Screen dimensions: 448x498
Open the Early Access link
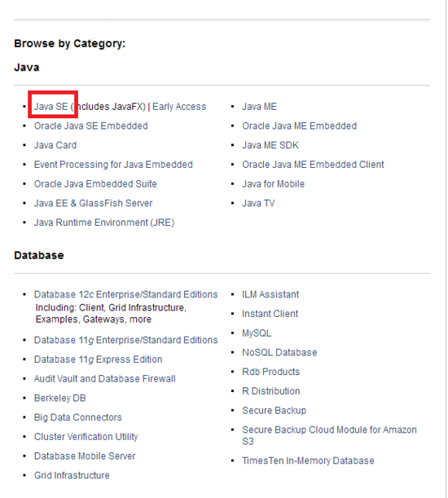[x=179, y=107]
